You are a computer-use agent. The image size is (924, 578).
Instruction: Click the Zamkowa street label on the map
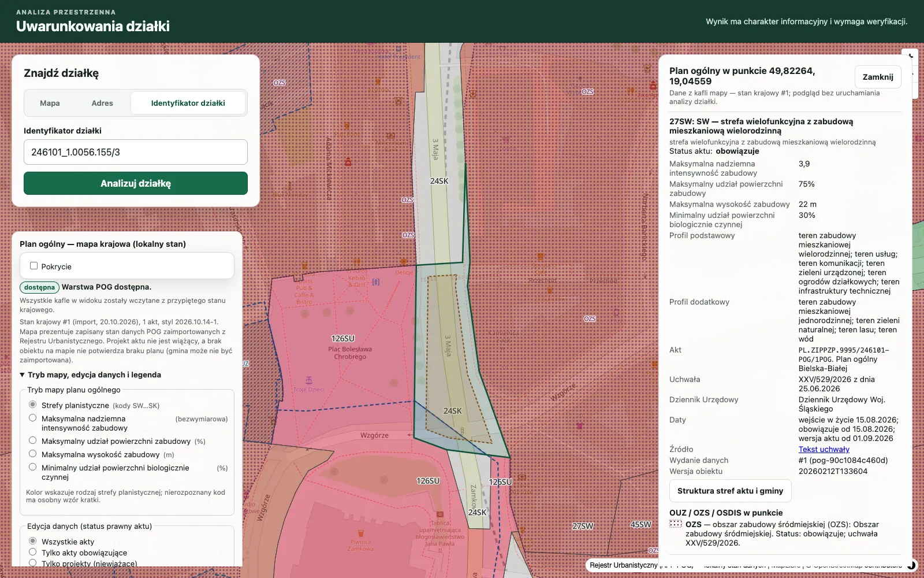click(x=474, y=497)
